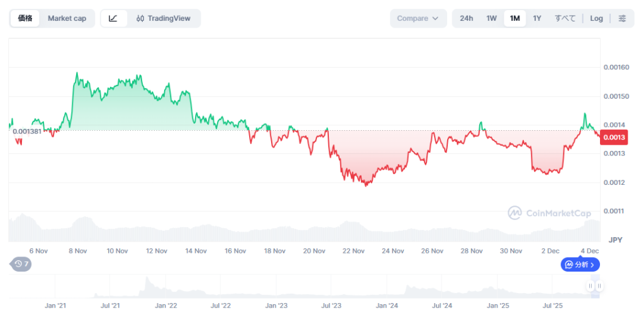Open the Compare dropdown

point(418,18)
